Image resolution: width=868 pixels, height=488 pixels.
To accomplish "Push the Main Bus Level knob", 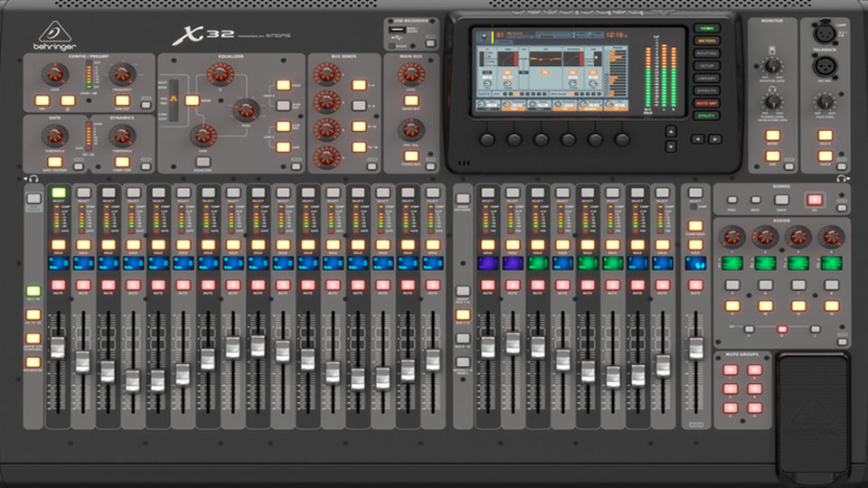I will click(410, 73).
